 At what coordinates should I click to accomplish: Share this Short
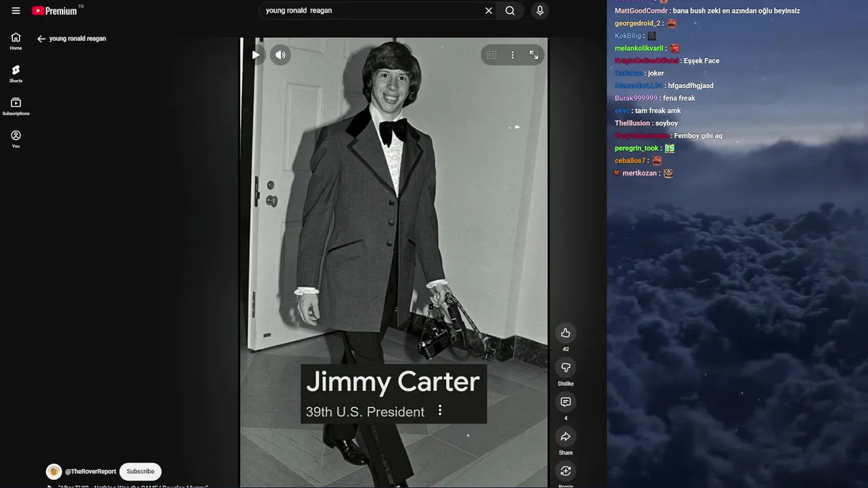(x=566, y=436)
